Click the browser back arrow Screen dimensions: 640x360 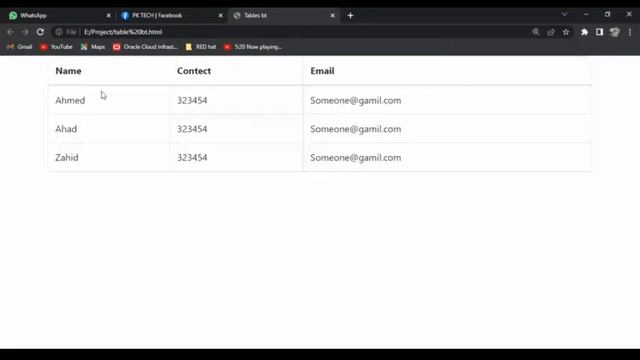click(10, 32)
